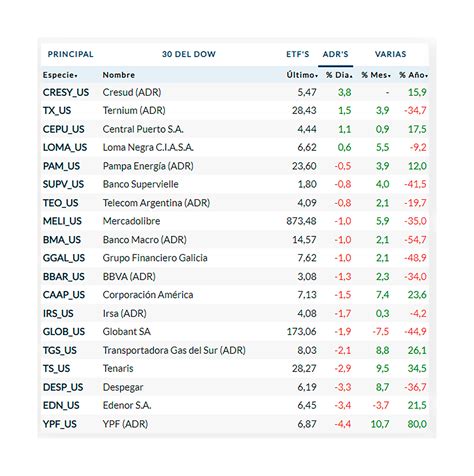Switch to the PRINCIPAL tab

70,54
